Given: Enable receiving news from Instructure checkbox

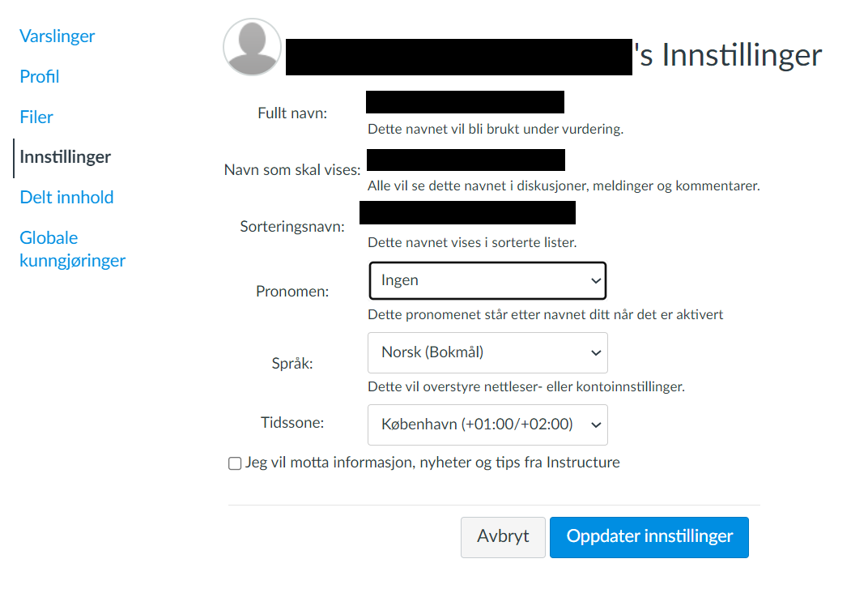Looking at the screenshot, I should pos(235,463).
